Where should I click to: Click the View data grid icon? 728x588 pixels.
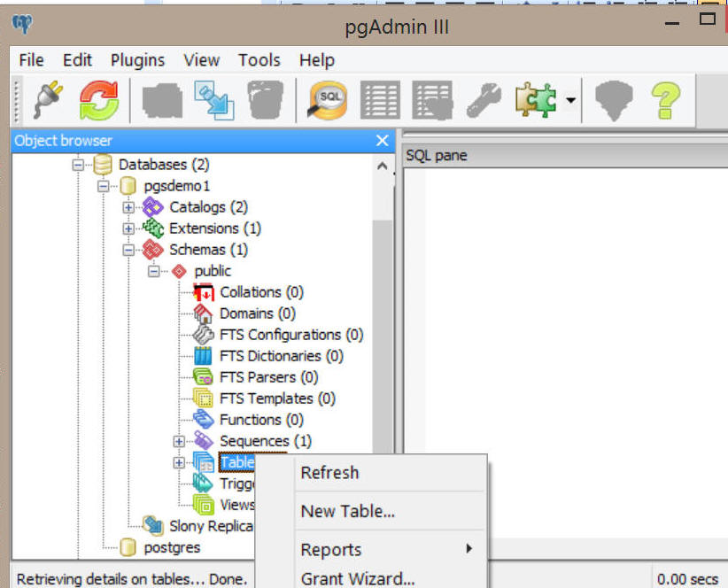coord(380,100)
